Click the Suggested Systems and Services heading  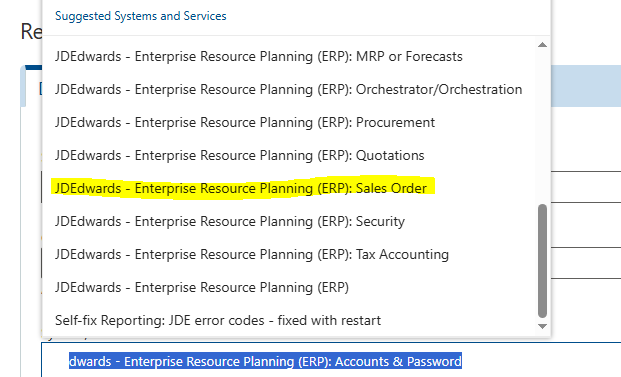(x=141, y=16)
